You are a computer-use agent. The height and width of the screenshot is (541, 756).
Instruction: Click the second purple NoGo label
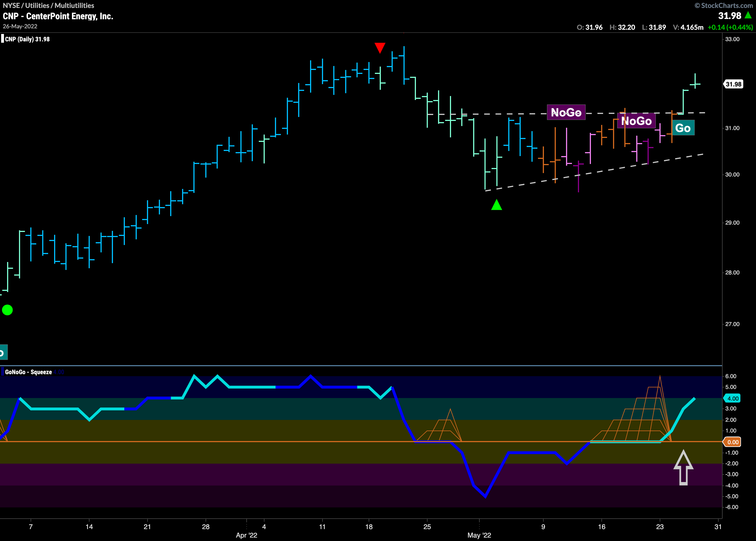point(637,121)
